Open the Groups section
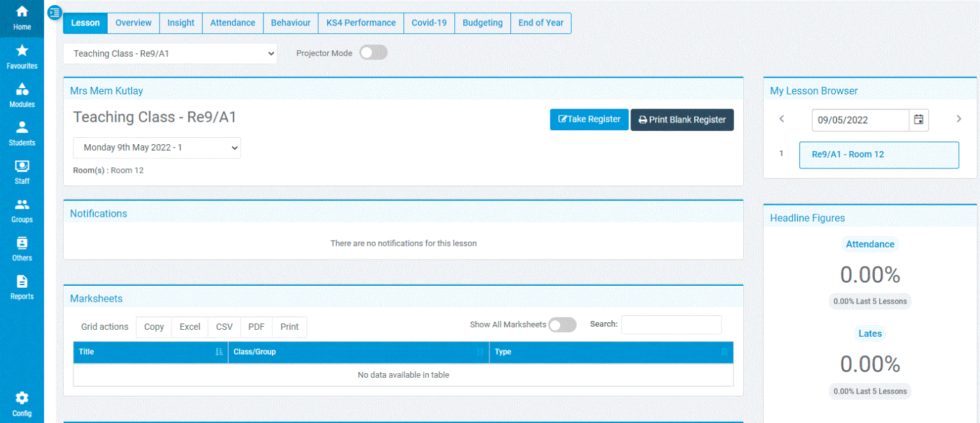The image size is (980, 423). [22, 209]
